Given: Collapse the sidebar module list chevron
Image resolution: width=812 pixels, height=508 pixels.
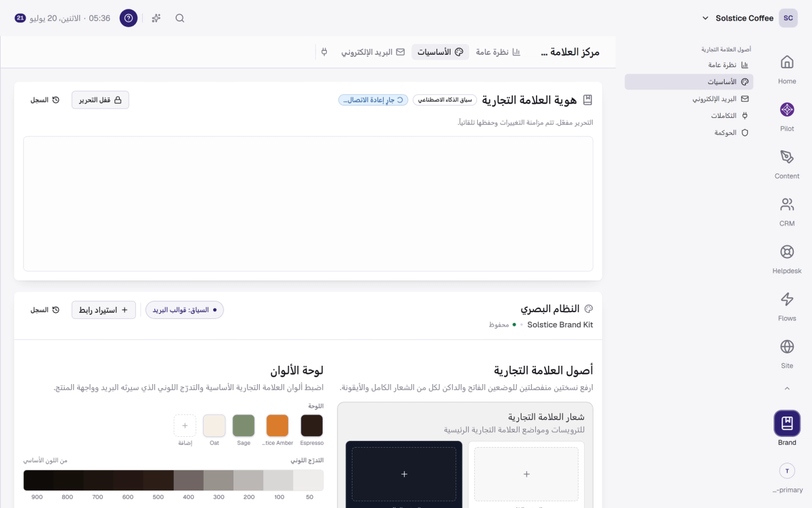Looking at the screenshot, I should [x=787, y=389].
